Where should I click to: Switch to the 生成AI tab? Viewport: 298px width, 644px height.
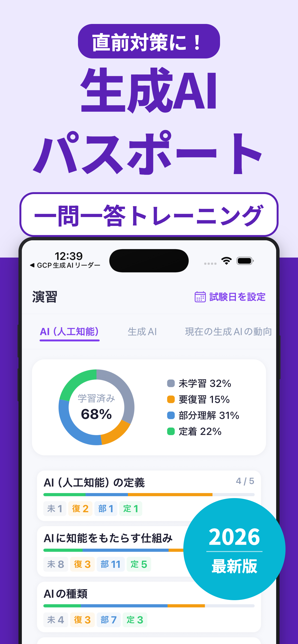coord(142,332)
